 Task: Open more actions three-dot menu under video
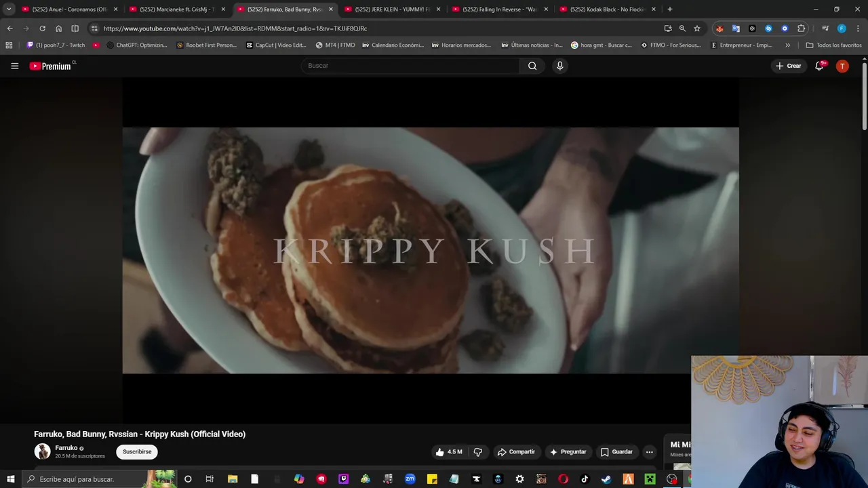[649, 452]
